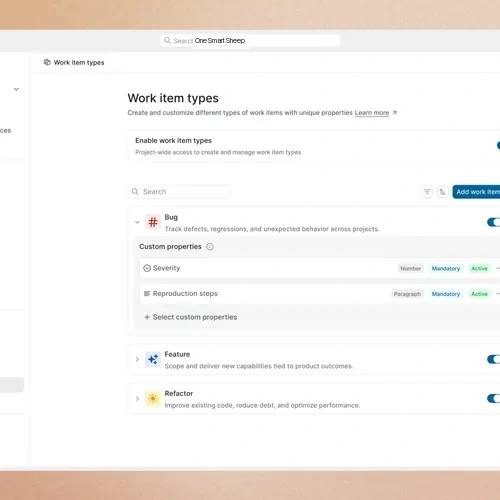
Task: Click the Work item types breadcrumb icon
Action: pyautogui.click(x=47, y=62)
